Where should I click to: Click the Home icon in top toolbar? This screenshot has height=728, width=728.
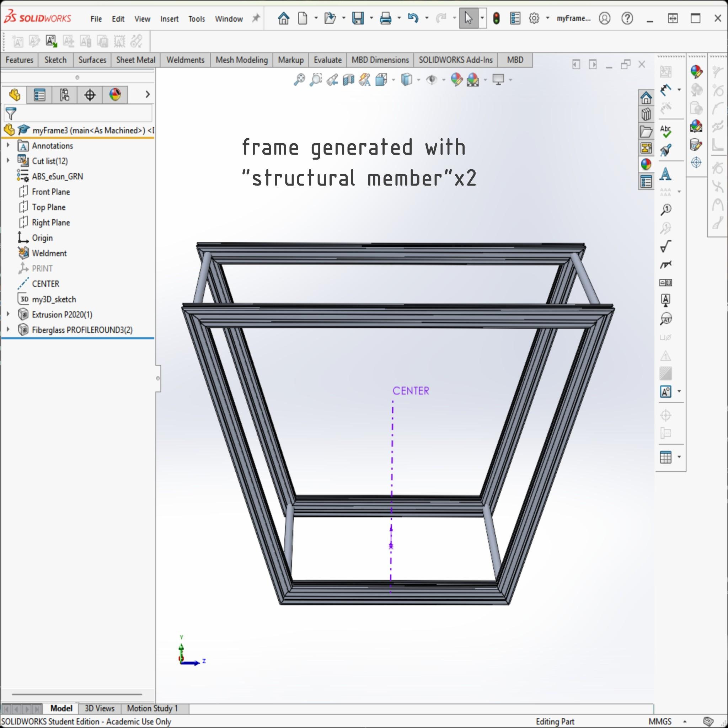[283, 18]
